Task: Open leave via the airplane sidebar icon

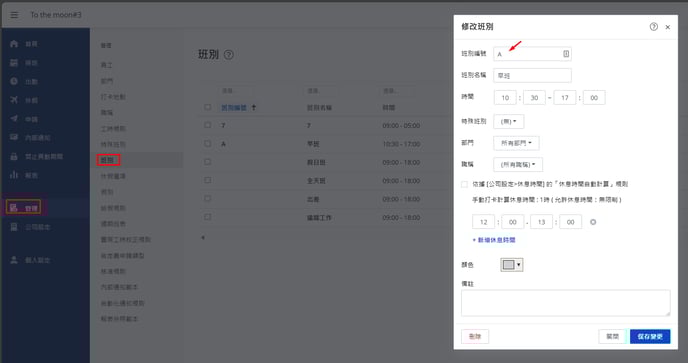Action: pyautogui.click(x=14, y=100)
